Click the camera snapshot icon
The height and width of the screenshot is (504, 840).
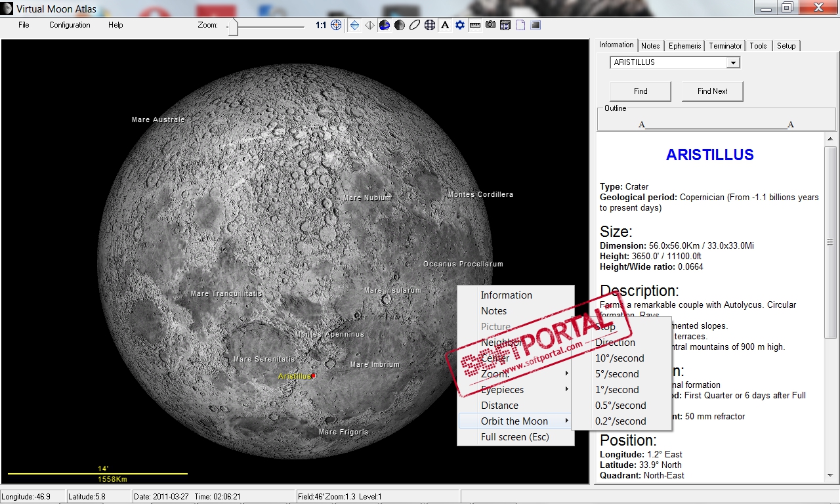(x=490, y=25)
